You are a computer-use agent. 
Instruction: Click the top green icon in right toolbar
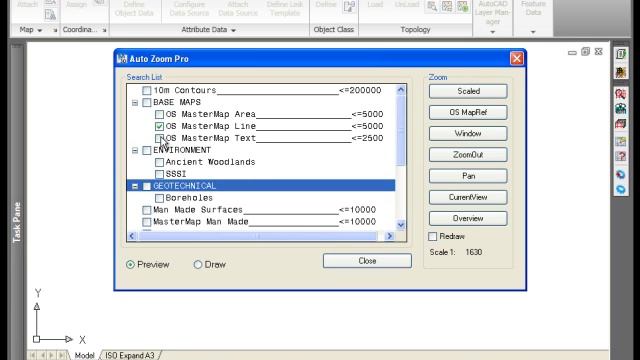pos(621,54)
